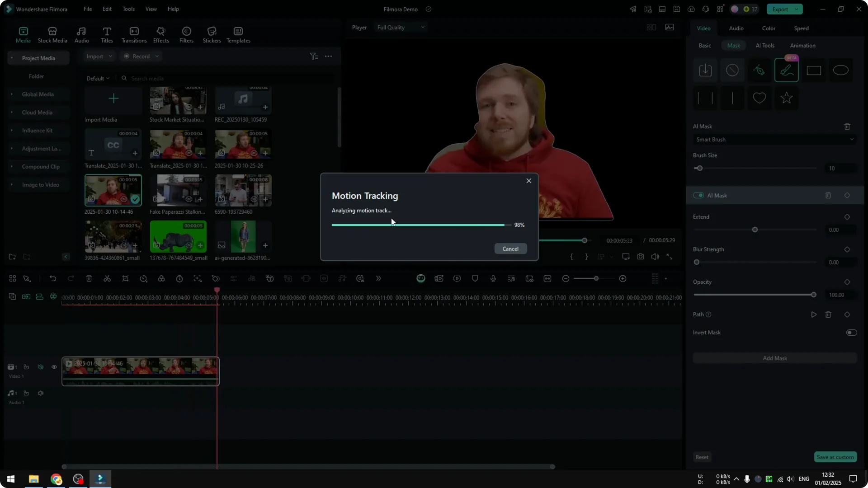Open the crop tool in the timeline toolbar
The width and height of the screenshot is (868, 488).
click(125, 278)
